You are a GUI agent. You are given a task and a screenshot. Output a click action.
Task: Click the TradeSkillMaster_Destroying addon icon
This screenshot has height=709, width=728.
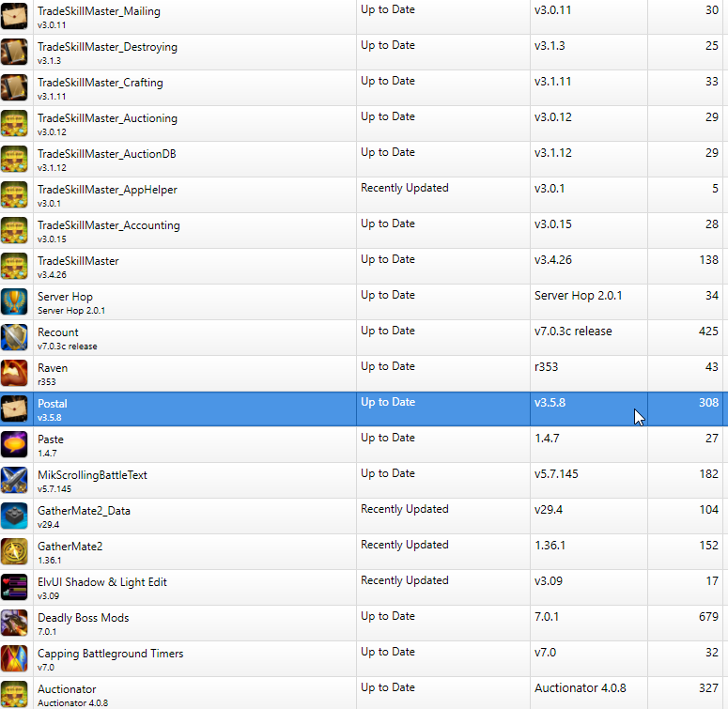point(14,52)
